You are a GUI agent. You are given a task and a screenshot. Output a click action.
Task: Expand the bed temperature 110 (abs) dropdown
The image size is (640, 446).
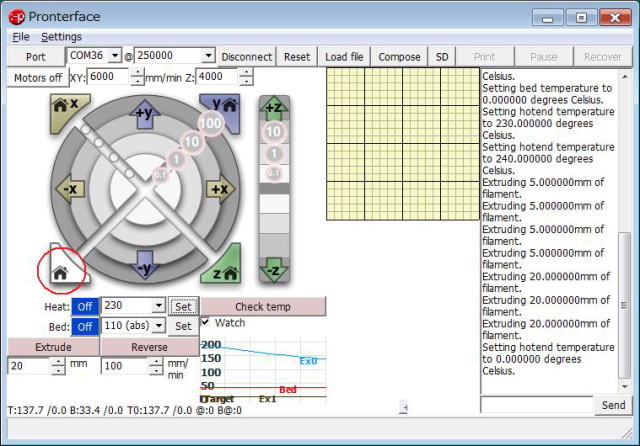(159, 325)
